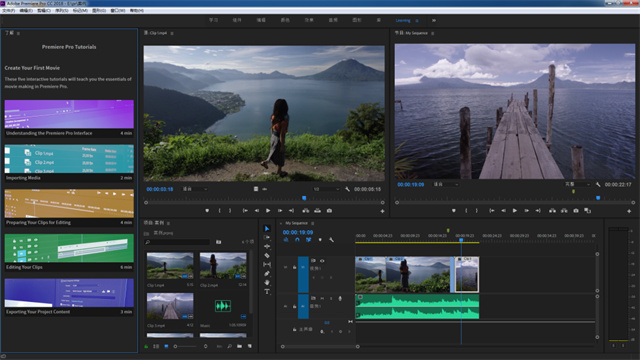This screenshot has height=360, width=640.
Task: Expand workspace overflow chevron
Action: (433, 20)
